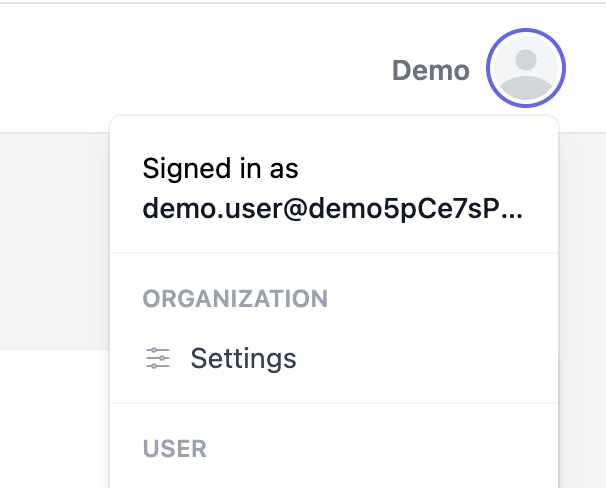Click the person silhouette in the profile picture
This screenshot has height=488, width=606.
(x=526, y=76)
